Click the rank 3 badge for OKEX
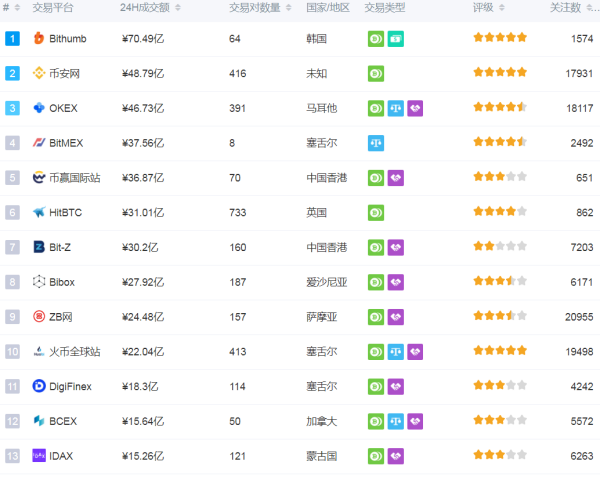This screenshot has height=480, width=600. [x=12, y=108]
